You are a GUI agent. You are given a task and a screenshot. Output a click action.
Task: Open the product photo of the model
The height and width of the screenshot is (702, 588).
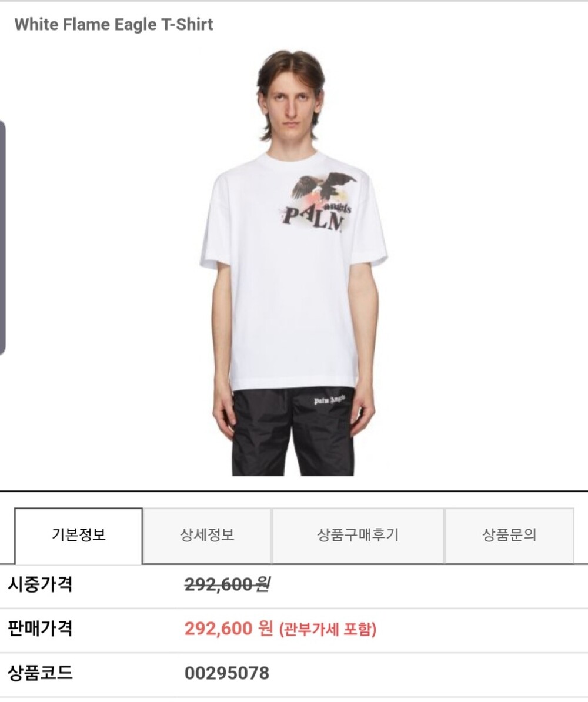[x=293, y=262]
